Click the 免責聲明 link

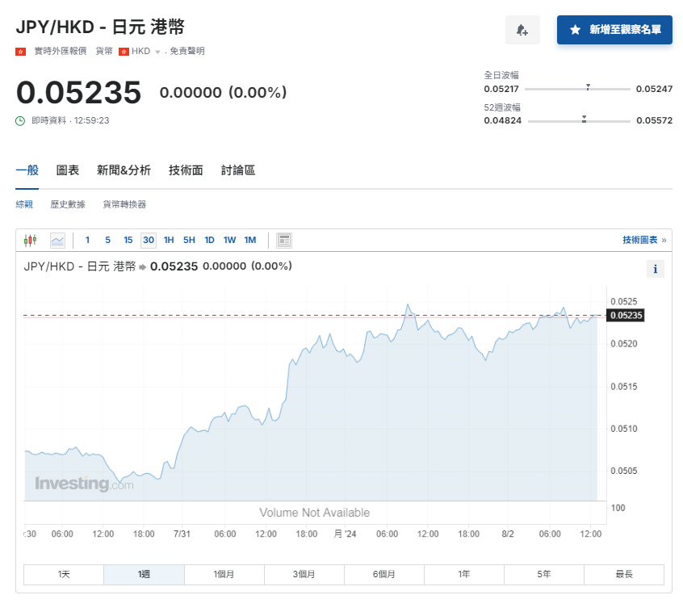[187, 52]
